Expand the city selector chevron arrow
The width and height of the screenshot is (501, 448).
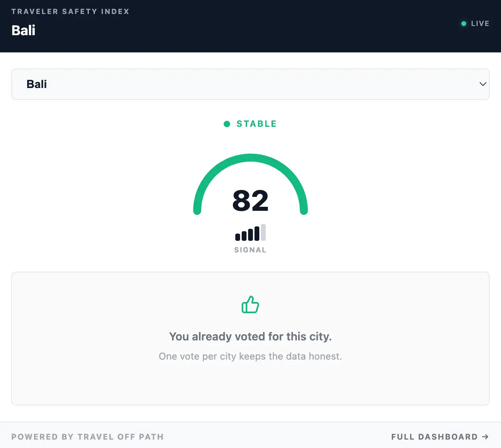(483, 84)
